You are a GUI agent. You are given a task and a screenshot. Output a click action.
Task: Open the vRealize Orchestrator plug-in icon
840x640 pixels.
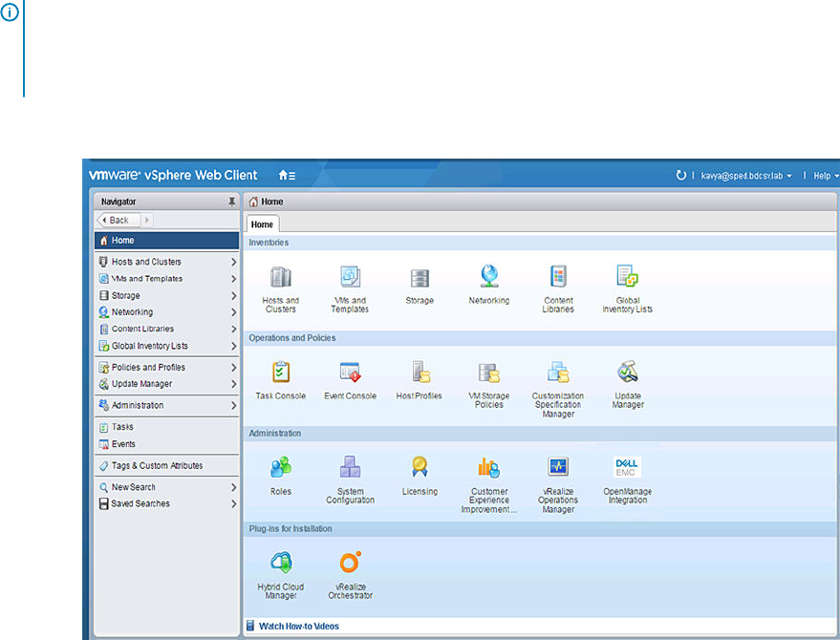[x=351, y=562]
